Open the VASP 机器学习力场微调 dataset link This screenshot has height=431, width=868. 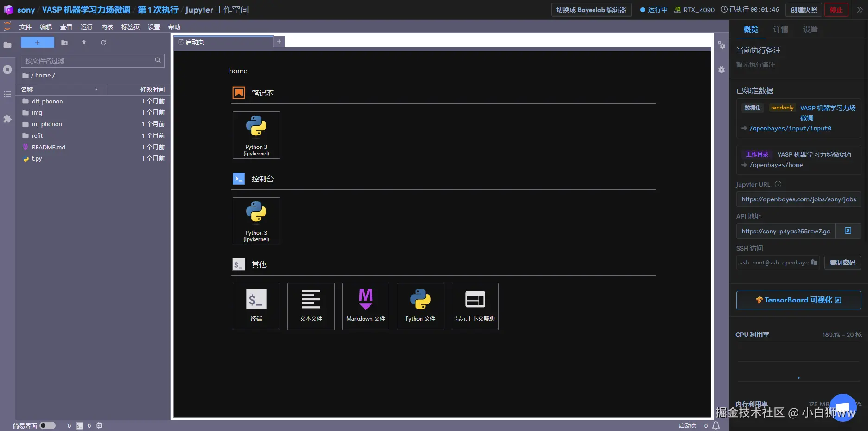click(828, 113)
